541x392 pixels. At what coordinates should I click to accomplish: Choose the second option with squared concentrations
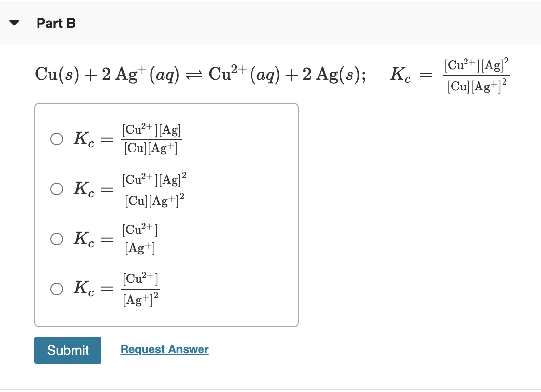pyautogui.click(x=56, y=189)
